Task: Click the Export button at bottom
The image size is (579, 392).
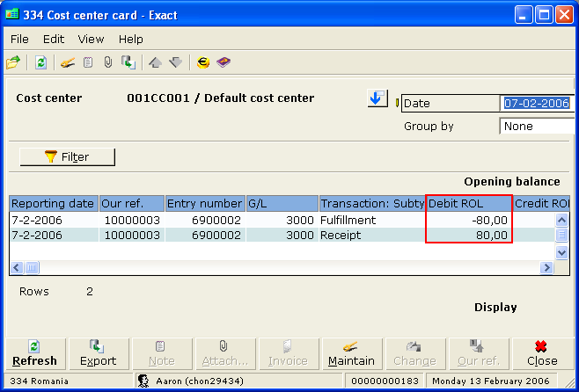Action: pyautogui.click(x=98, y=353)
